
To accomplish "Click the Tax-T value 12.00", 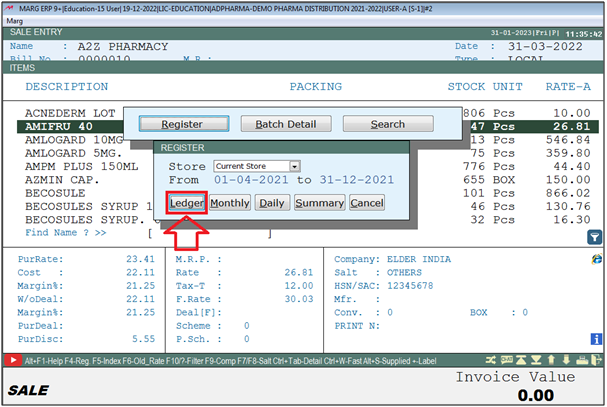I will click(299, 286).
